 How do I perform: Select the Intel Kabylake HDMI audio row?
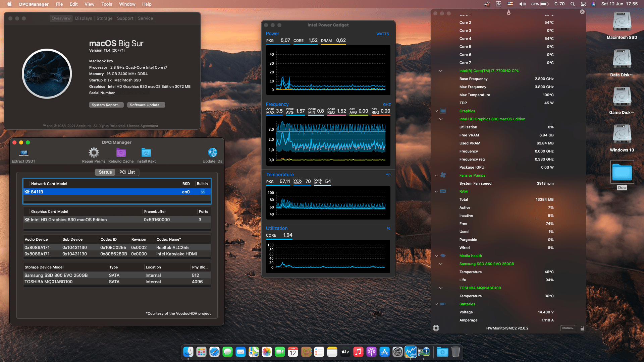[117, 254]
